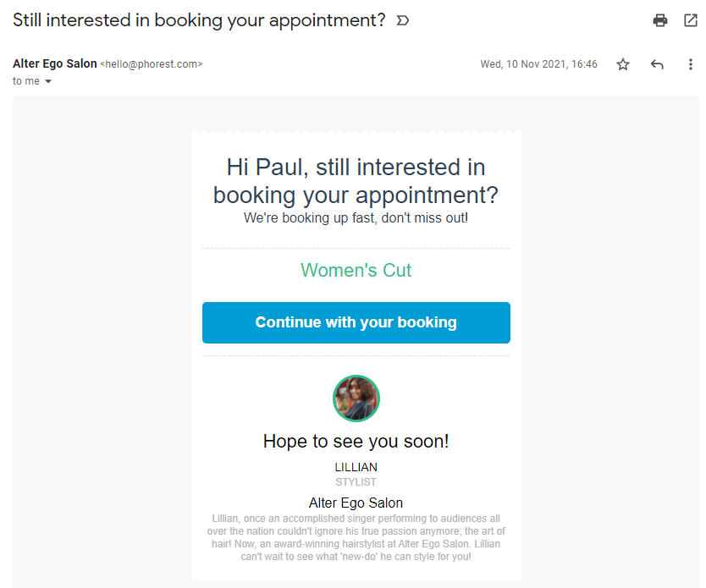The width and height of the screenshot is (706, 588).
Task: Click the LILLIAN stylist name
Action: (356, 467)
